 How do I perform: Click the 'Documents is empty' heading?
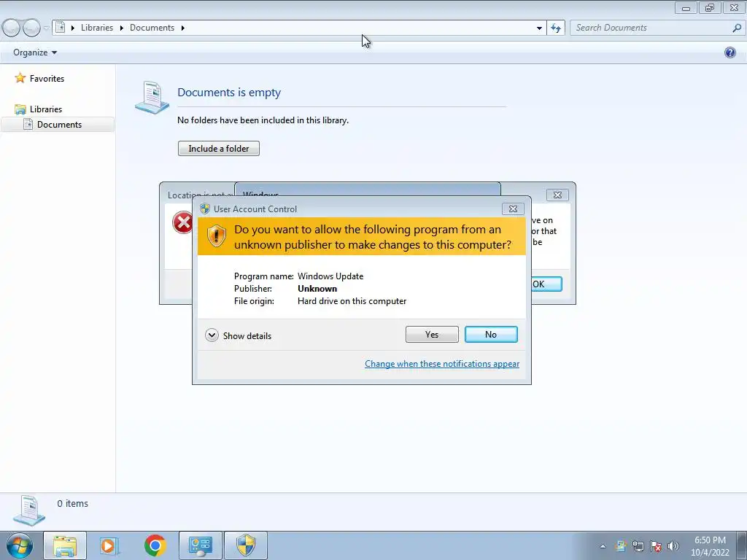click(229, 93)
